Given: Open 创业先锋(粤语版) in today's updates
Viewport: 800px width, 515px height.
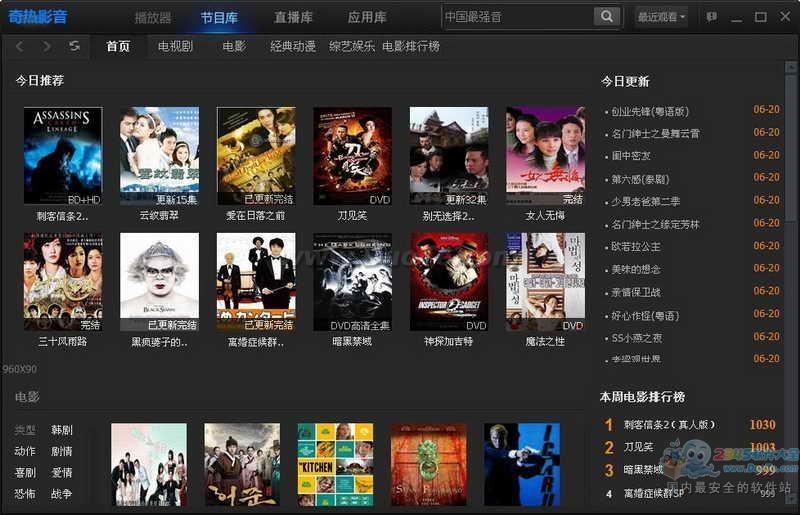Looking at the screenshot, I should (x=650, y=111).
